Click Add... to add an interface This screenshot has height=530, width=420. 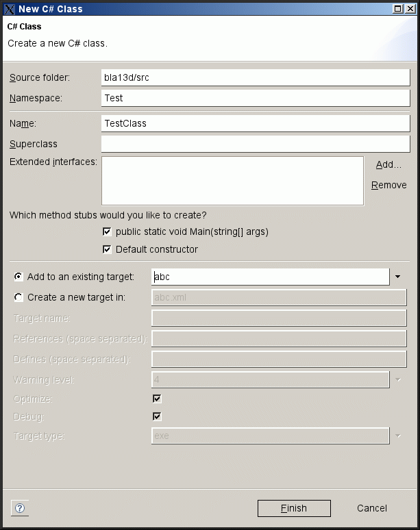click(x=388, y=164)
